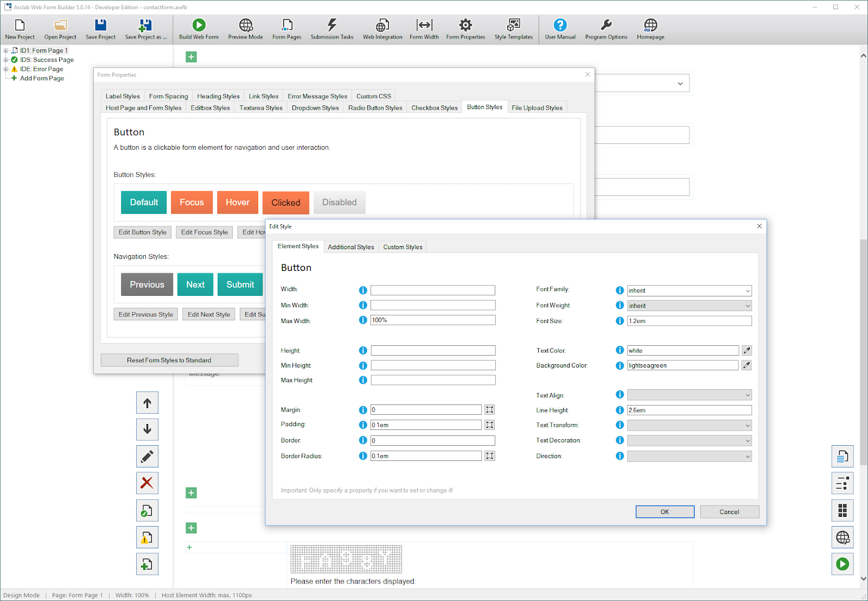Open Padding four-sides editor icon

point(489,425)
